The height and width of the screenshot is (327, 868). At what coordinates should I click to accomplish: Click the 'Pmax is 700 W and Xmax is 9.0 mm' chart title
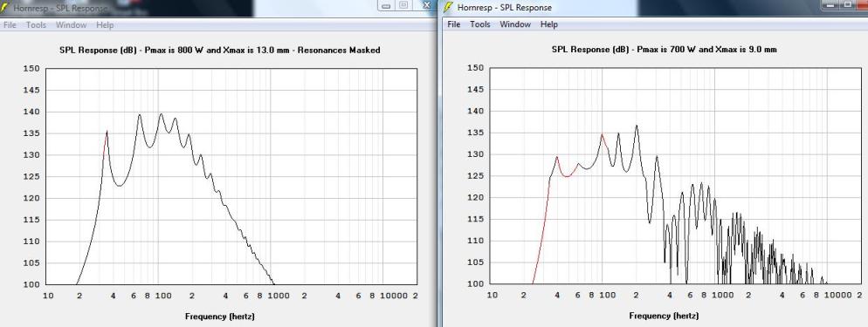click(664, 49)
